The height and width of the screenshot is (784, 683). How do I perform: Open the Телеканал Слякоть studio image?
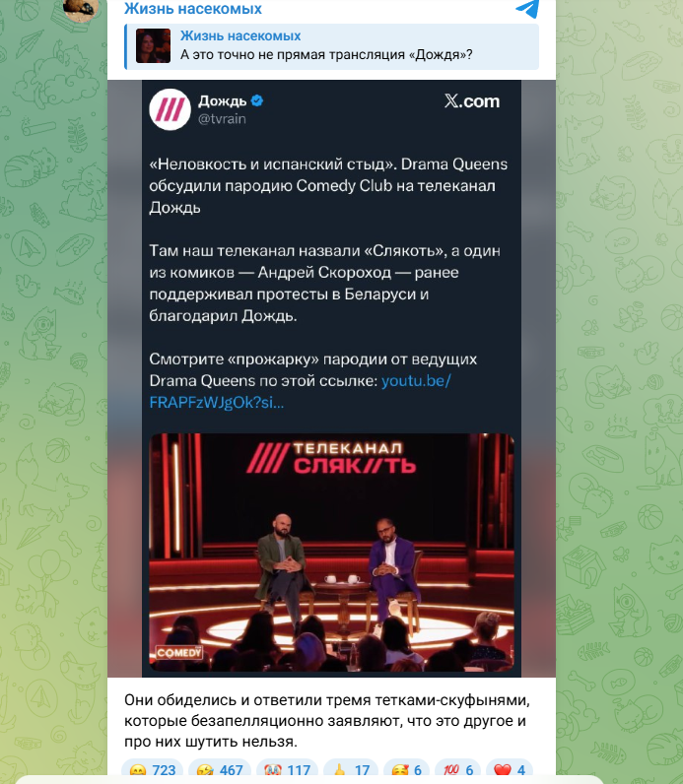pos(332,552)
